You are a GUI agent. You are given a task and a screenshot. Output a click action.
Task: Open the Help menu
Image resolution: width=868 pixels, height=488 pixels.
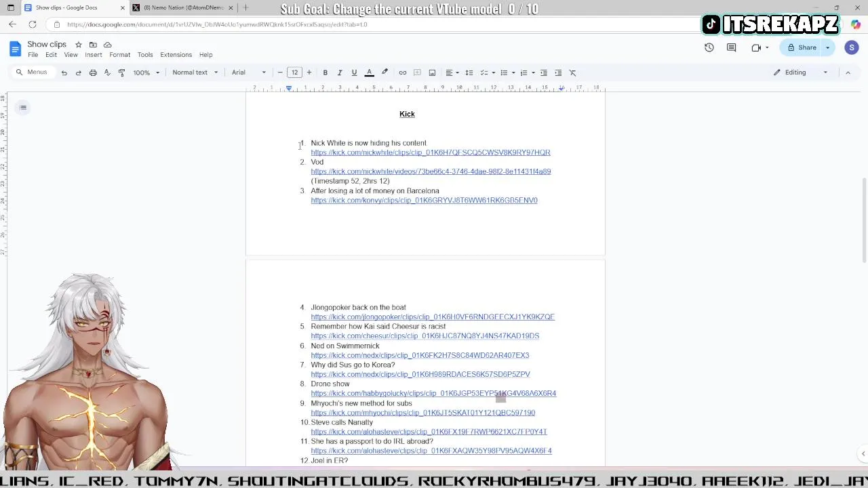coord(205,55)
